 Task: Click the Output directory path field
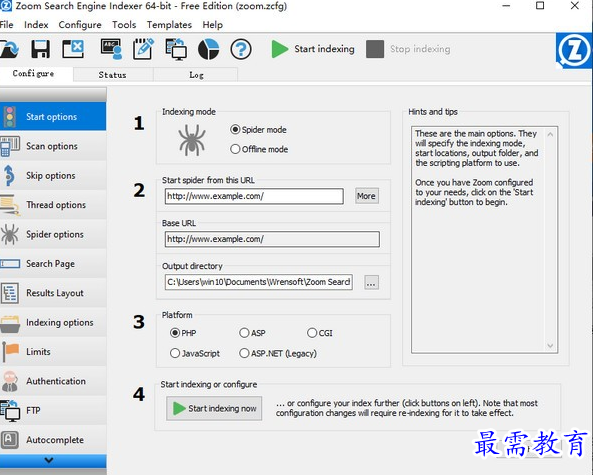258,282
